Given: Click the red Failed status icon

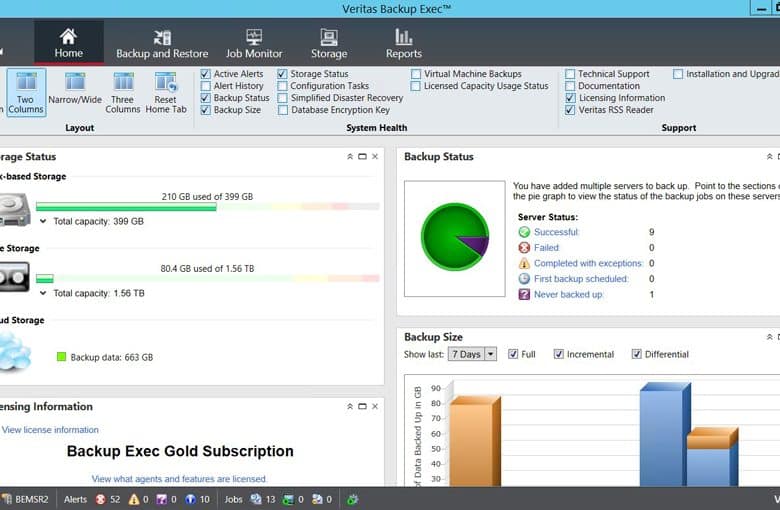Looking at the screenshot, I should (524, 247).
